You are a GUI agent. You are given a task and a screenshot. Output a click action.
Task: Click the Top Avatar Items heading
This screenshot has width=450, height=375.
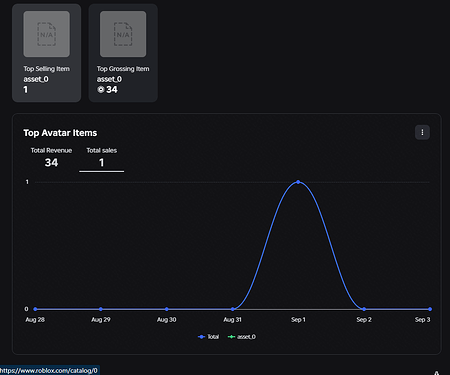point(60,133)
